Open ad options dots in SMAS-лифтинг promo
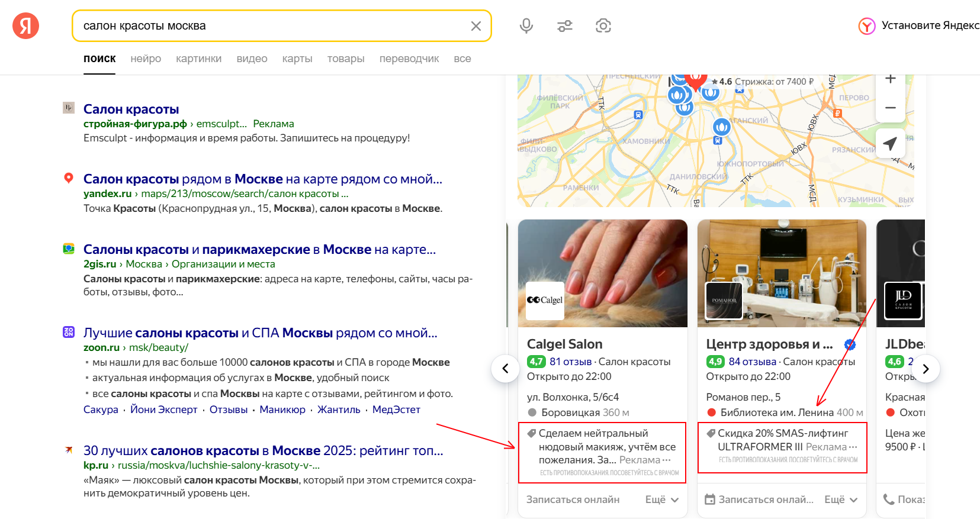The width and height of the screenshot is (980, 519). click(853, 447)
